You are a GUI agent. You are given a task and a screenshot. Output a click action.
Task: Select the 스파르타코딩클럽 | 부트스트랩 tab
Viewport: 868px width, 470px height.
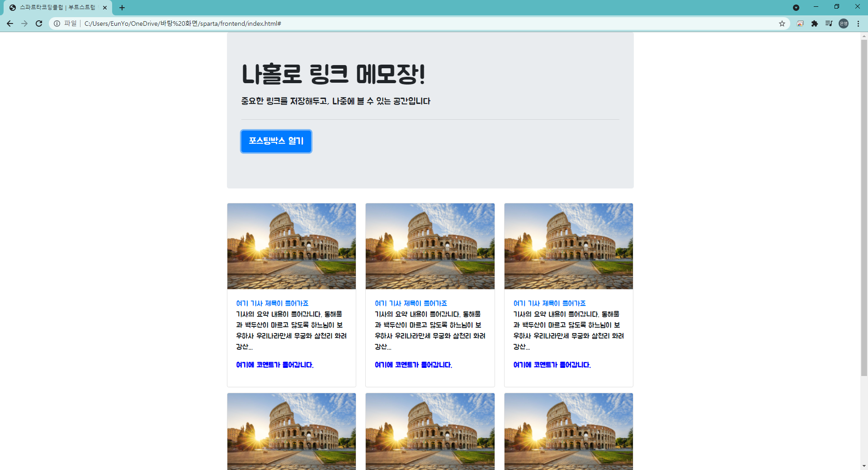[x=58, y=8]
